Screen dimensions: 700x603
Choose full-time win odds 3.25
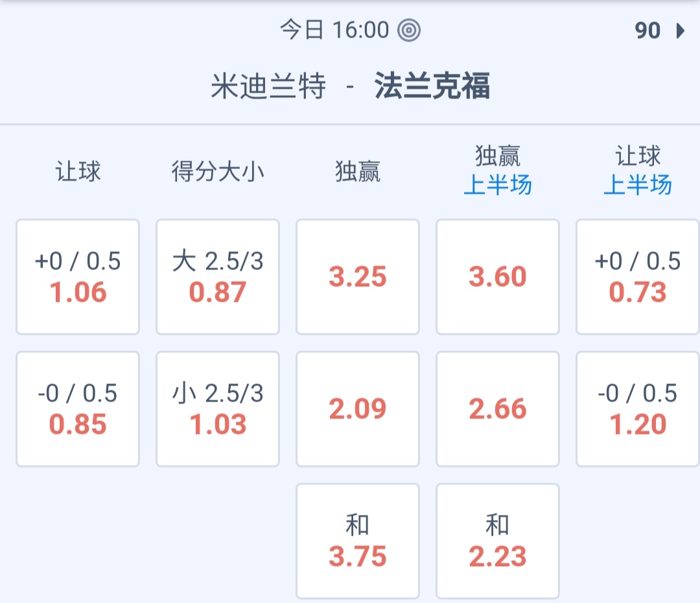pos(358,277)
